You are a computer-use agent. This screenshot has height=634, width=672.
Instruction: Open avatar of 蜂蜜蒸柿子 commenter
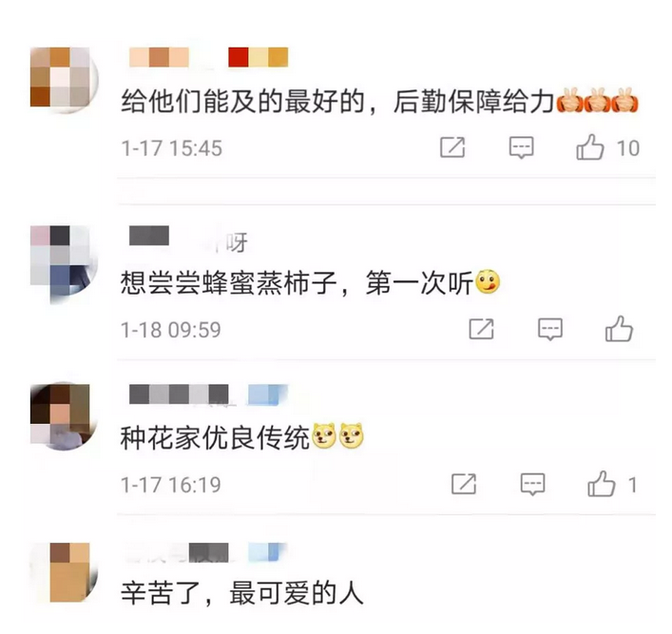point(65,261)
